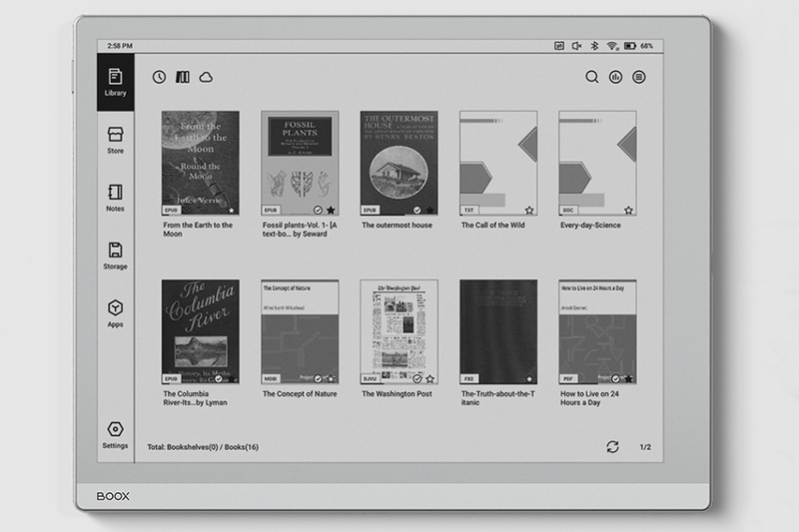Click the title 'The Washington Post'

397,393
